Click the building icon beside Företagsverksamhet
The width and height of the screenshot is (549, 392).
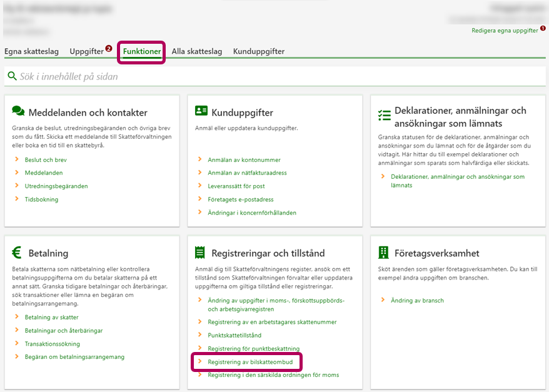click(x=383, y=253)
